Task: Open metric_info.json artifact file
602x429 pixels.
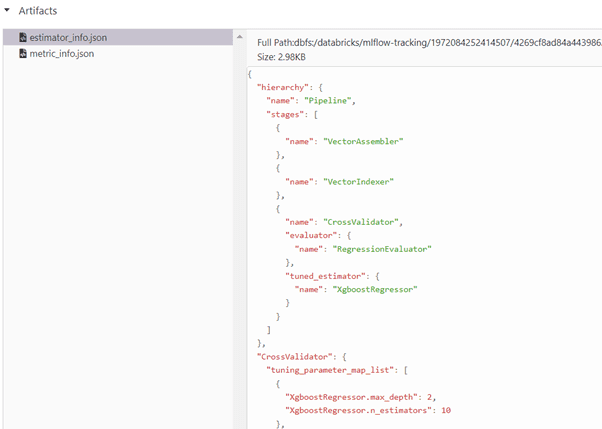Action: 61,53
